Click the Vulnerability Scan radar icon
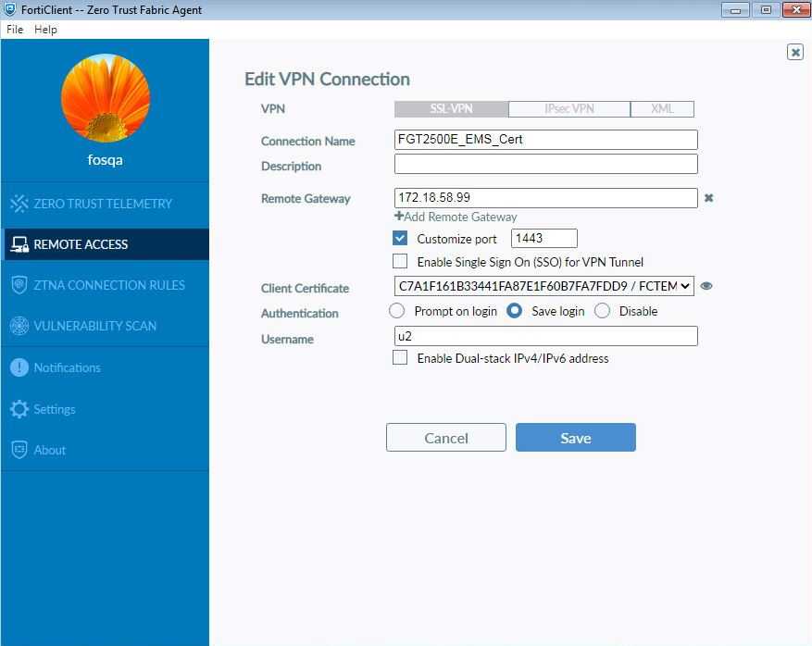This screenshot has height=646, width=812. click(x=19, y=326)
